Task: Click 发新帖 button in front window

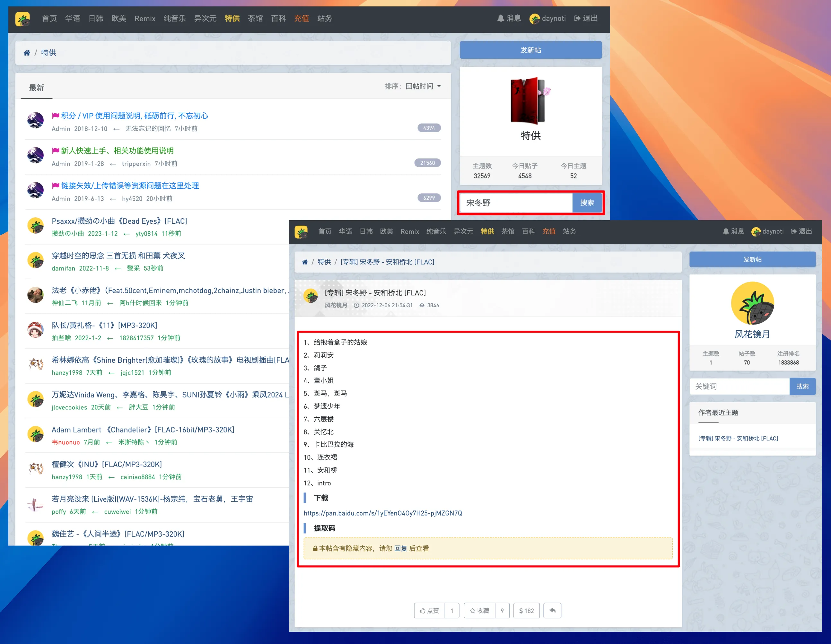Action: pyautogui.click(x=752, y=259)
